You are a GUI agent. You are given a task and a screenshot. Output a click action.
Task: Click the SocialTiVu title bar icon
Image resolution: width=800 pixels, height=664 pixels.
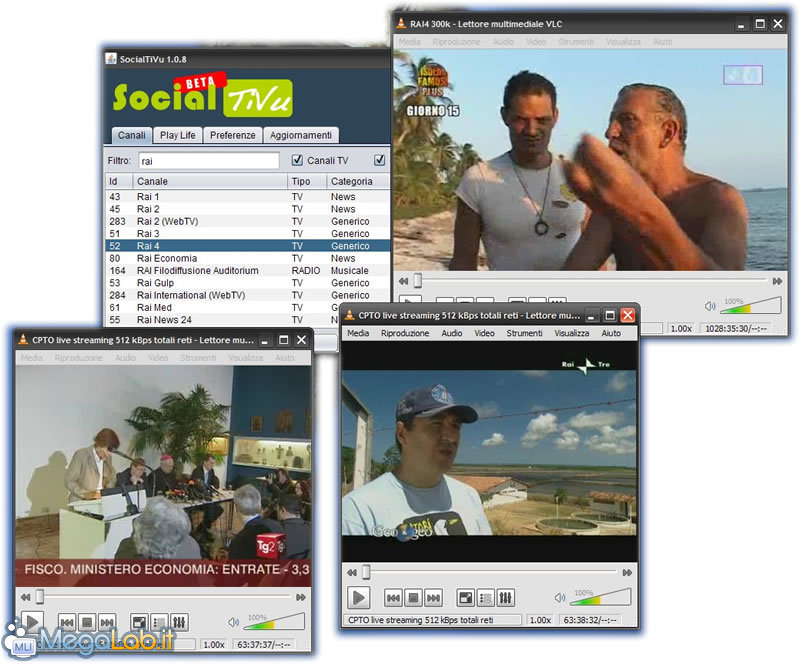tap(111, 59)
